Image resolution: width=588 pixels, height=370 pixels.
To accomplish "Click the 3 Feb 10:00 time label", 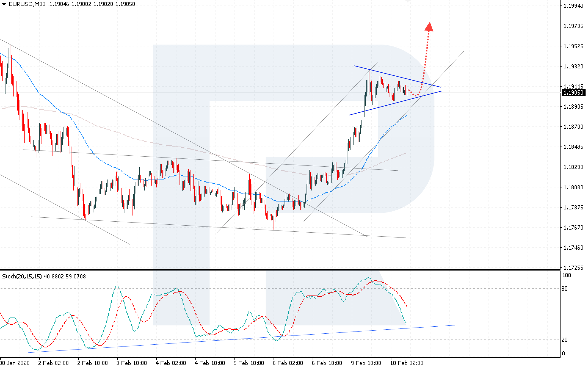I will point(132,363).
